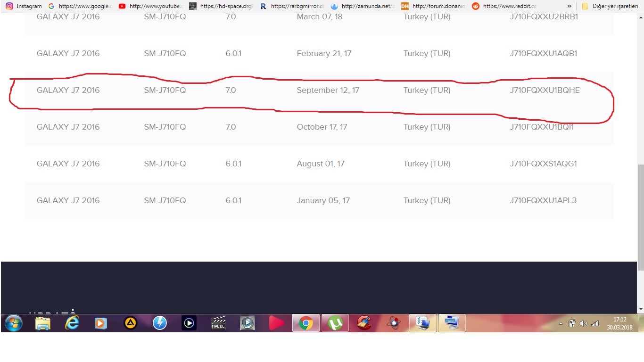Image resolution: width=644 pixels, height=362 pixels.
Task: Click the Show desktop strip at taskbar end
Action: click(x=641, y=323)
